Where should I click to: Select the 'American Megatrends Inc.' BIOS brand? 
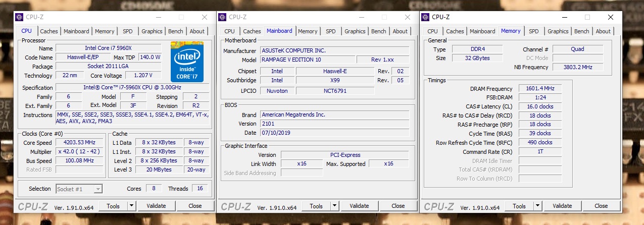(x=334, y=115)
